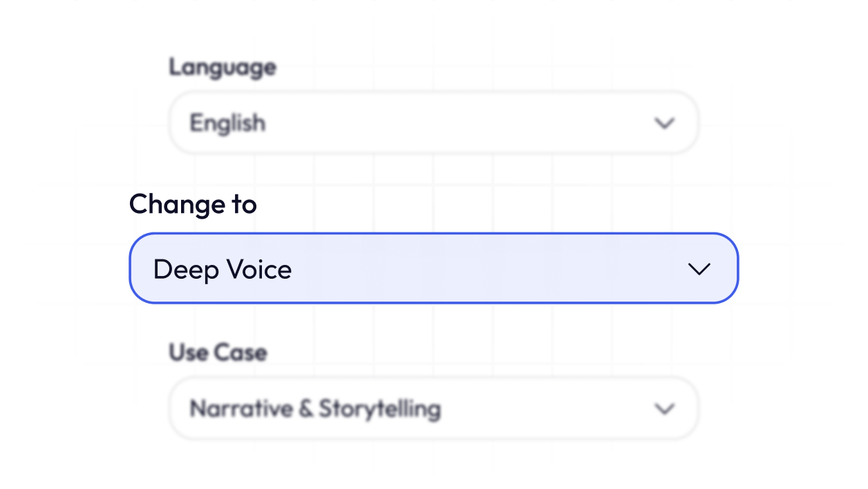Expand the highlighted Deep Voice dropdown
This screenshot has height=489, width=868.
[433, 268]
